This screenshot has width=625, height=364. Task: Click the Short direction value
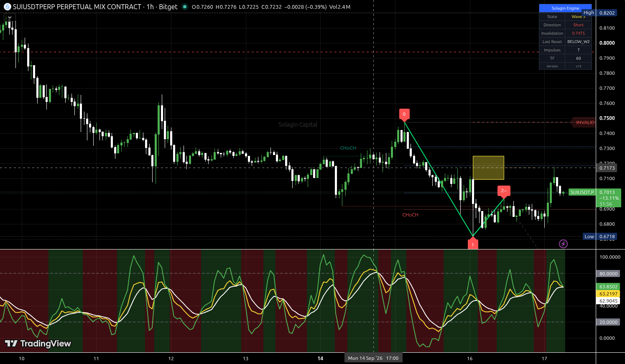[x=578, y=25]
